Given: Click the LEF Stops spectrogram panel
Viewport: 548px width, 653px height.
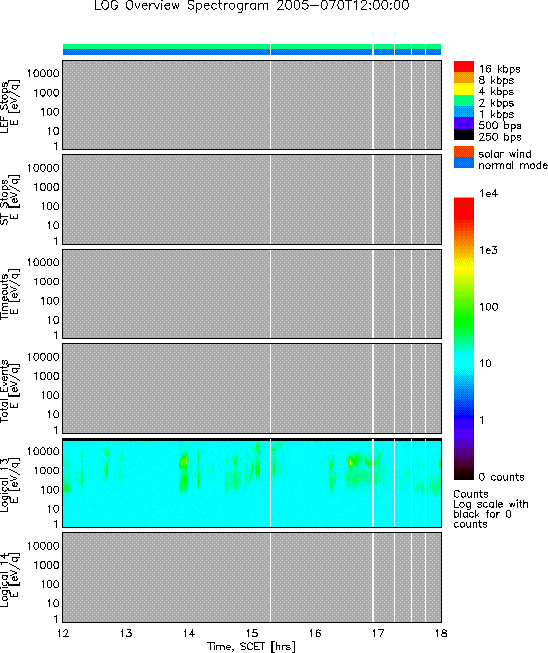Looking at the screenshot, I should click(252, 105).
